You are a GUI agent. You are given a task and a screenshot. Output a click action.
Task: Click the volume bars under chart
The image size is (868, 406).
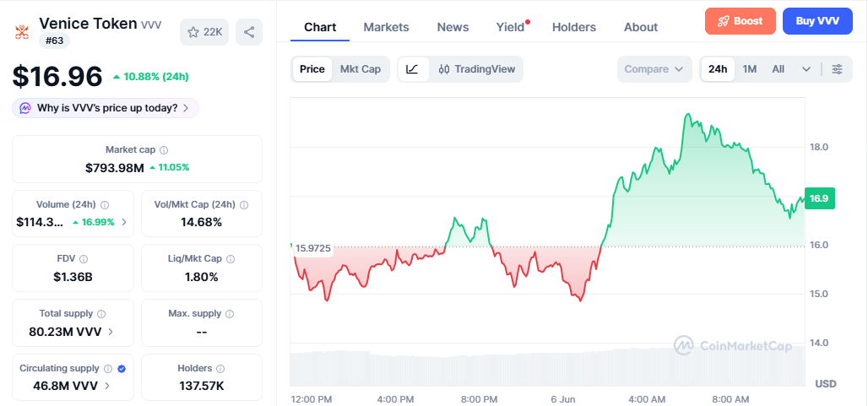pos(547,368)
